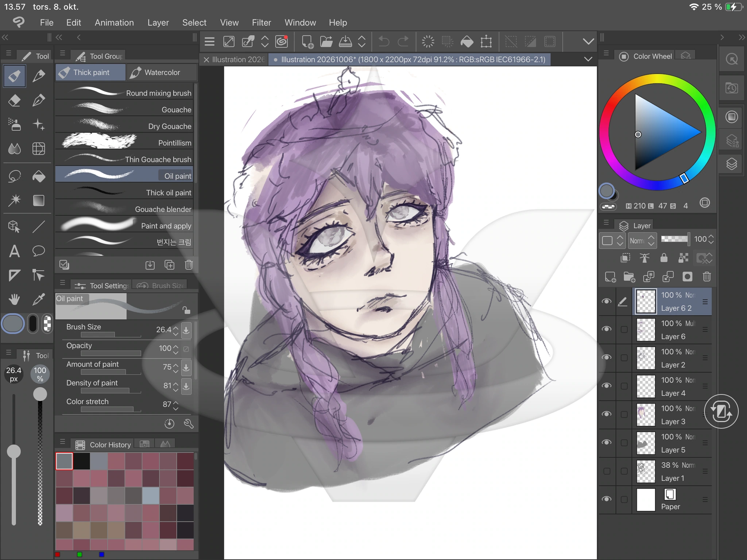This screenshot has height=560, width=747.
Task: Delete the sub tool with trash icon
Action: coord(189,265)
